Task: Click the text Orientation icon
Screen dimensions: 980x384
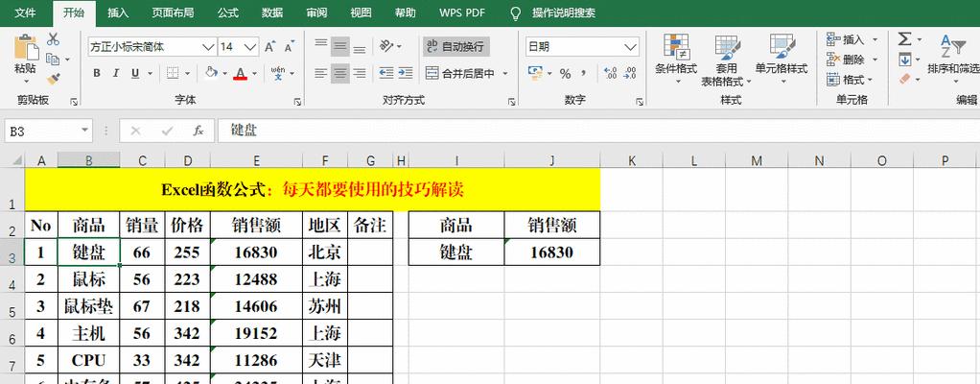Action: (386, 46)
